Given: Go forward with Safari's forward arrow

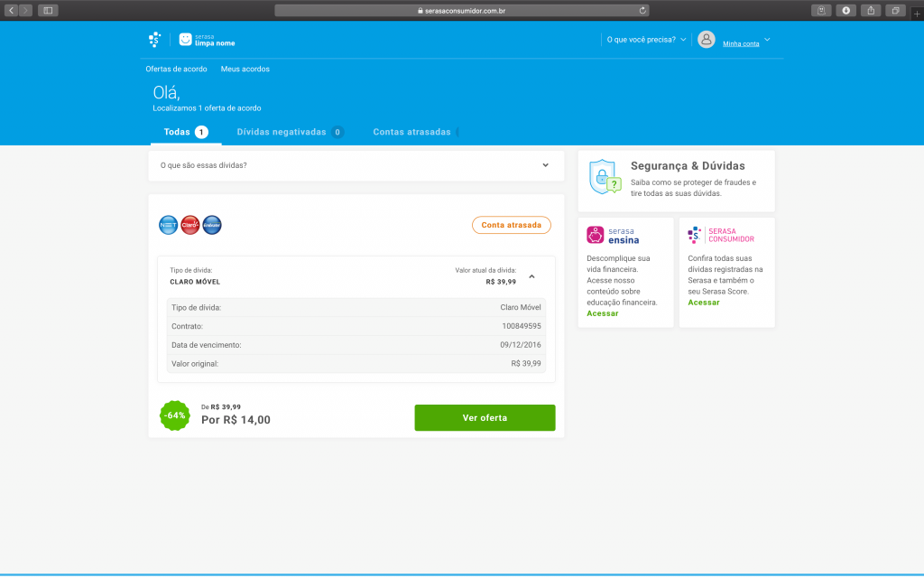Looking at the screenshot, I should [25, 11].
